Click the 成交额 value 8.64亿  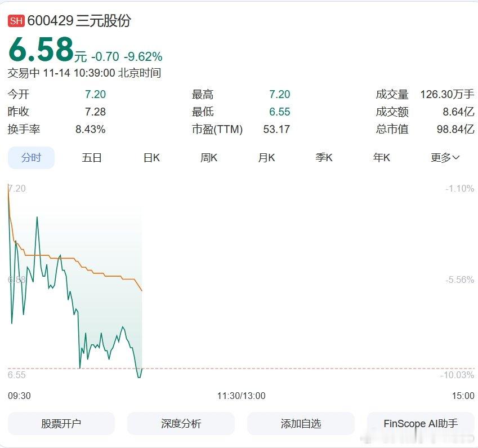(x=458, y=112)
